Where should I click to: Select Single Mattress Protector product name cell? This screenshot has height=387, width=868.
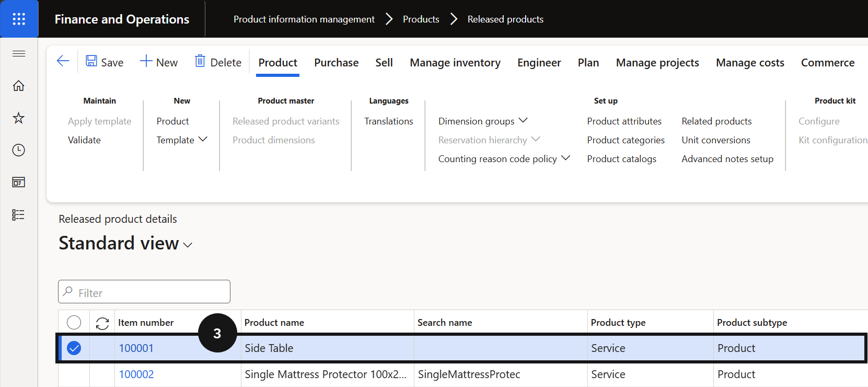point(328,374)
